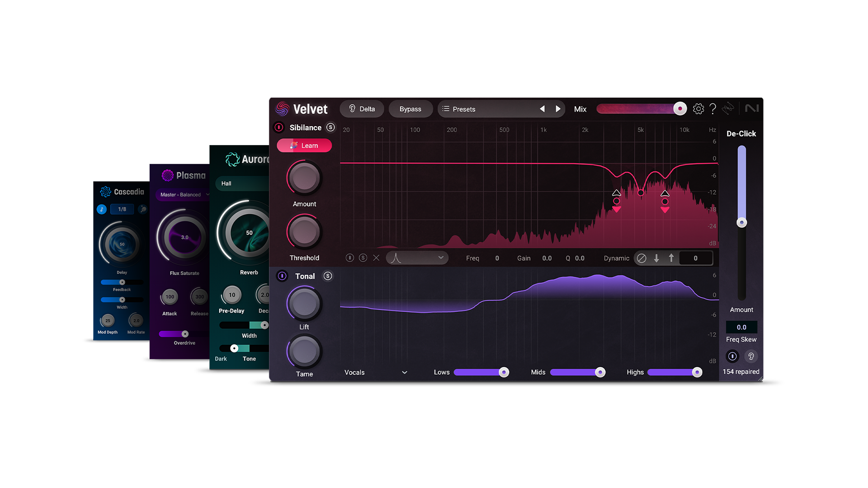Screen dimensions: 868x488
Task: Select the third sibilance band node circle
Action: 665,202
